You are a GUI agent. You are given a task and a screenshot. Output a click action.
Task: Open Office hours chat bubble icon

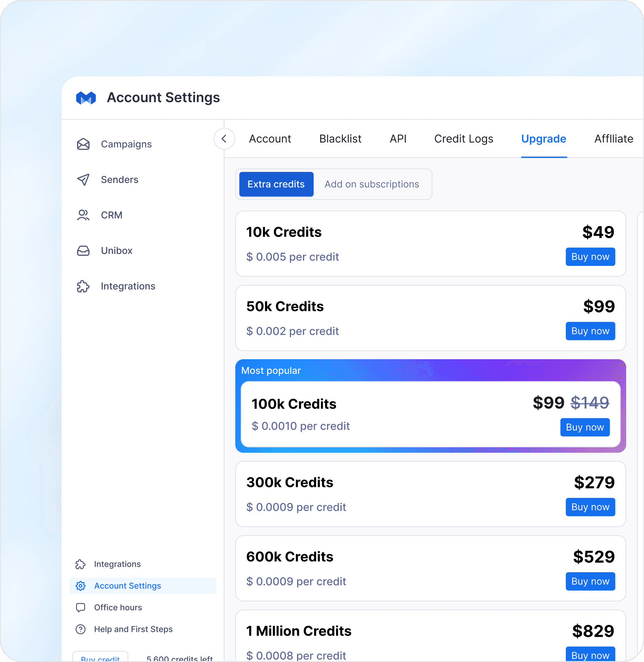pyautogui.click(x=80, y=607)
